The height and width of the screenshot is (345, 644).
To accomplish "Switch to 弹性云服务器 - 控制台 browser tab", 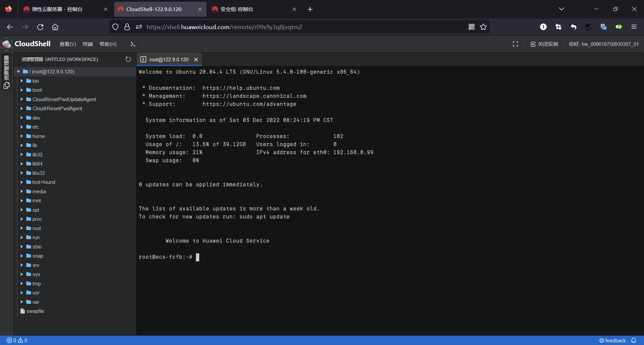I will pos(65,9).
